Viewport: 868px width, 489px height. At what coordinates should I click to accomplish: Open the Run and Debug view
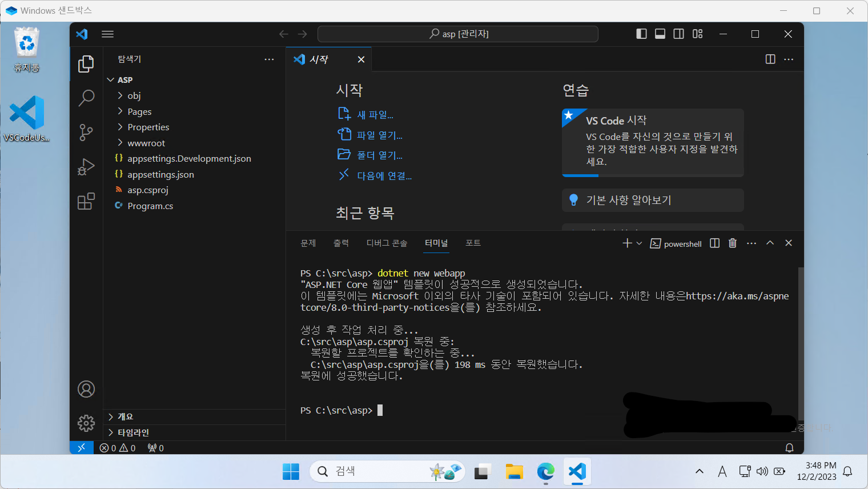click(x=86, y=167)
